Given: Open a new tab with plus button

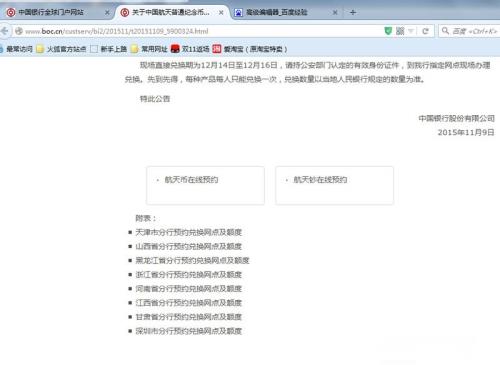Looking at the screenshot, I should point(353,13).
